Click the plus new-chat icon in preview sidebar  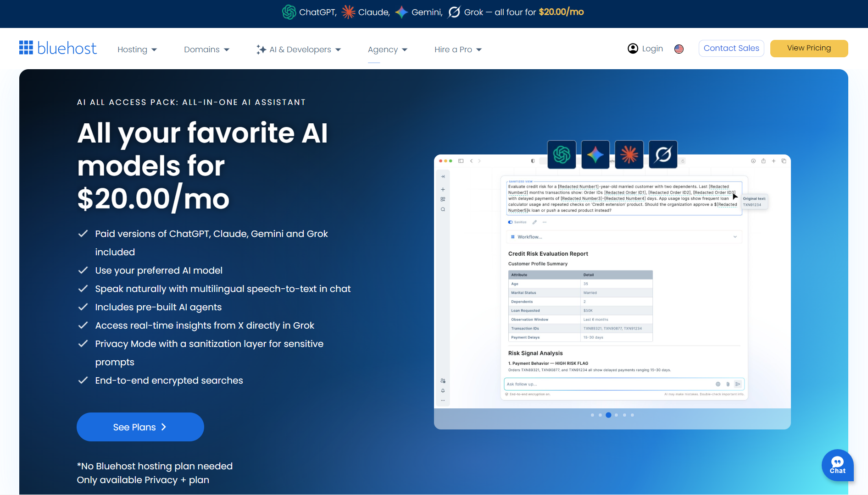[443, 189]
